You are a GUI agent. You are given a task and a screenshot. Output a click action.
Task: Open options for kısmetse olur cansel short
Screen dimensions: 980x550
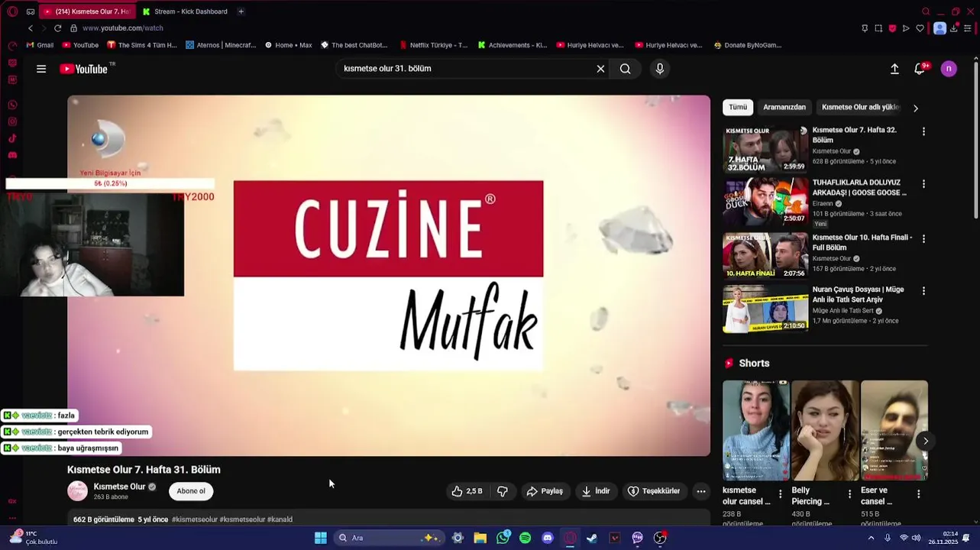coord(780,494)
